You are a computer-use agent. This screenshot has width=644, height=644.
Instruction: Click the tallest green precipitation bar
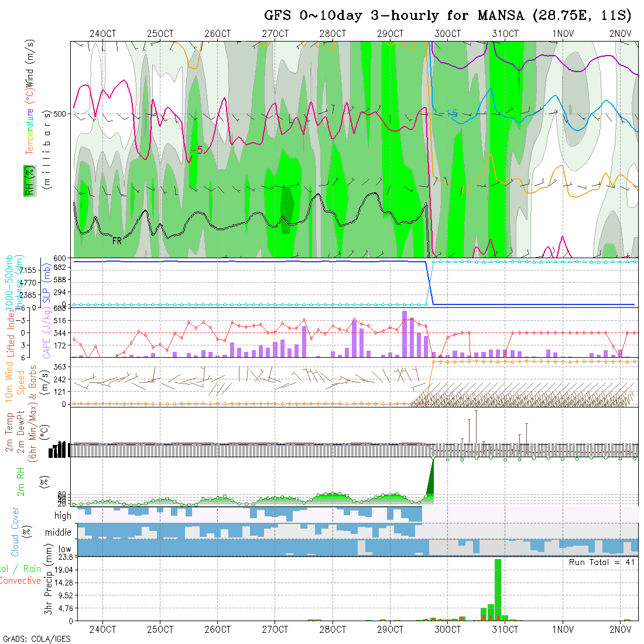(498, 588)
